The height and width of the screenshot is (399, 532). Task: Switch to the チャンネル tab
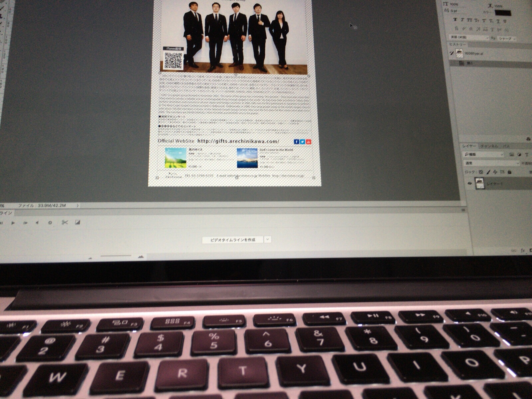[x=489, y=146]
